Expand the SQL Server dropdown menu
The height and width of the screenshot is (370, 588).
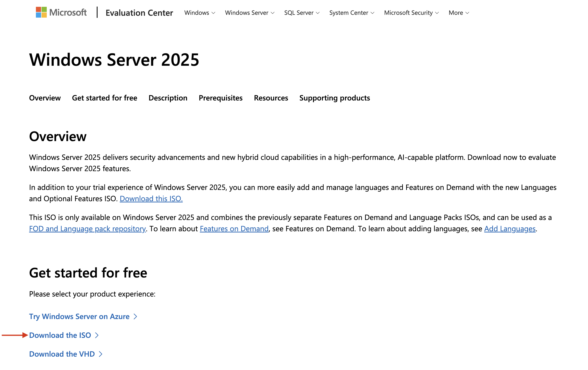302,13
